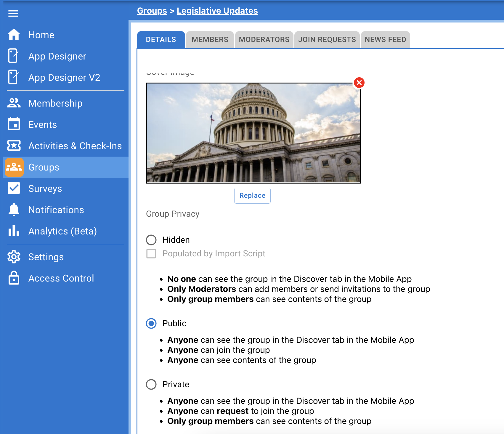Click the Notifications bell icon
Screen dimensions: 504x434
point(14,210)
